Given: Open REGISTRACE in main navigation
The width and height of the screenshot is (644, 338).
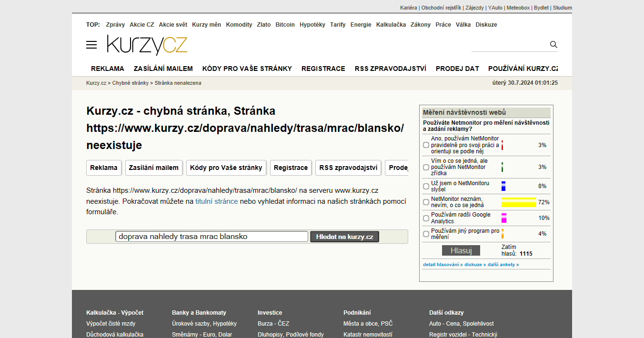Looking at the screenshot, I should click(x=323, y=69).
